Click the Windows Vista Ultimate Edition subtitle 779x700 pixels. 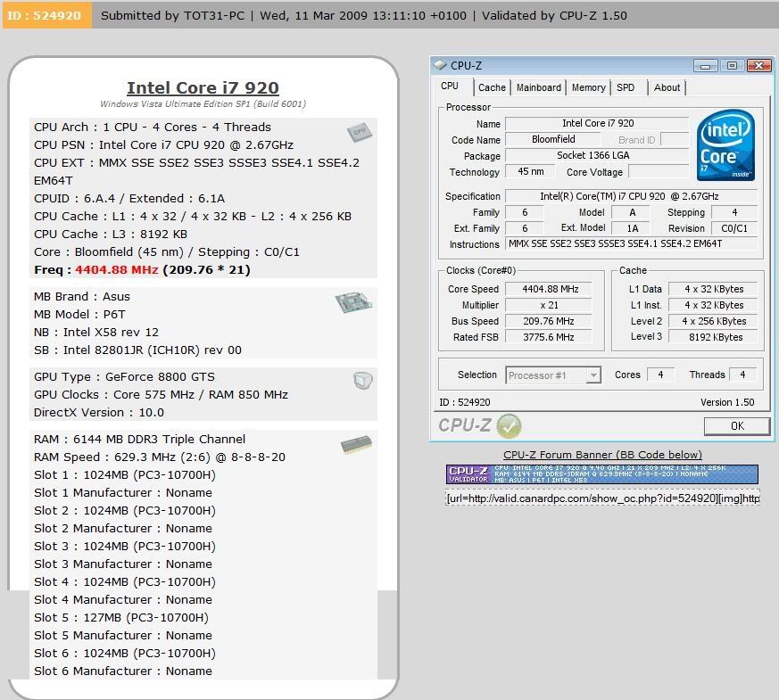(203, 103)
